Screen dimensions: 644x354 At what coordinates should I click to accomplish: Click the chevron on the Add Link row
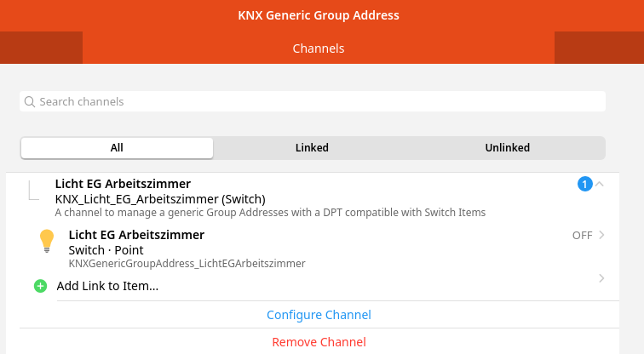pos(602,278)
